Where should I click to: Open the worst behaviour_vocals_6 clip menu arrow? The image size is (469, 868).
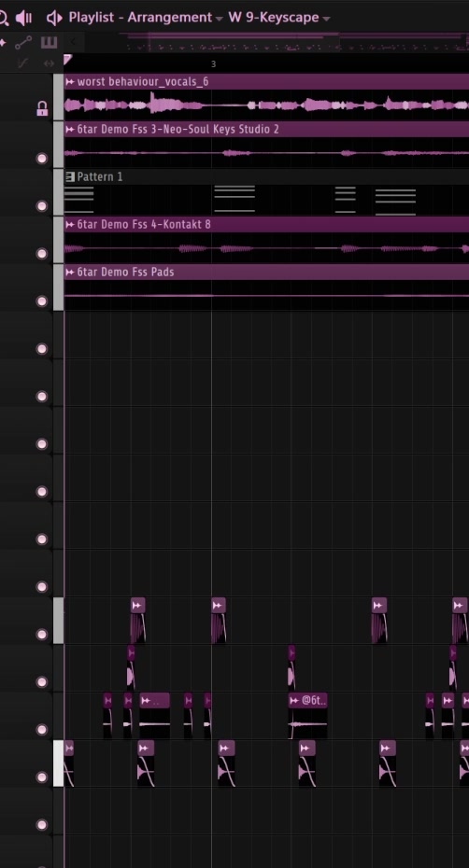[70, 82]
